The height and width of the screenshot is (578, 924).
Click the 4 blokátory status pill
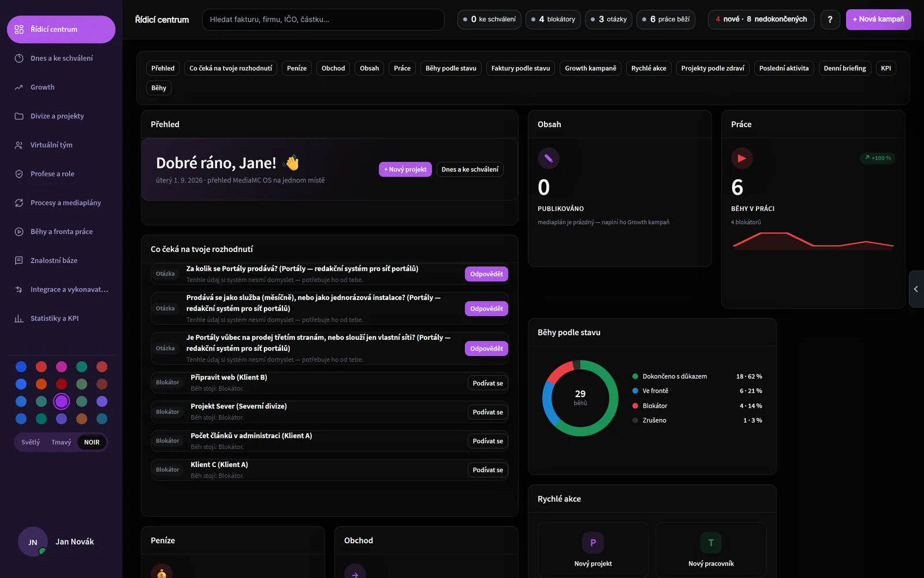[553, 19]
